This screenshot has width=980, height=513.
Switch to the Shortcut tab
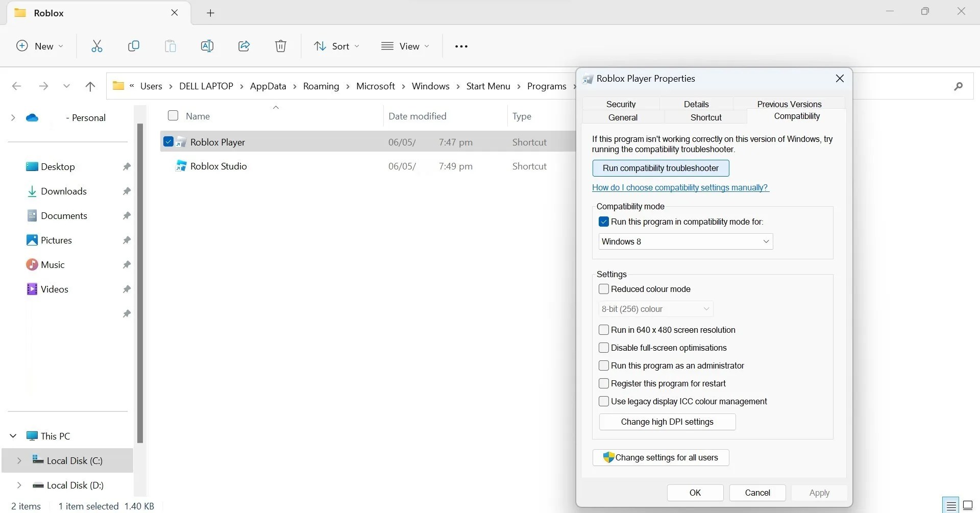coord(706,117)
